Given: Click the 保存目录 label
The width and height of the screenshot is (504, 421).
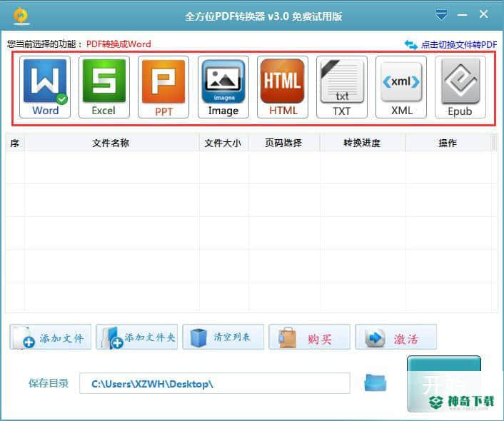Looking at the screenshot, I should (x=49, y=383).
